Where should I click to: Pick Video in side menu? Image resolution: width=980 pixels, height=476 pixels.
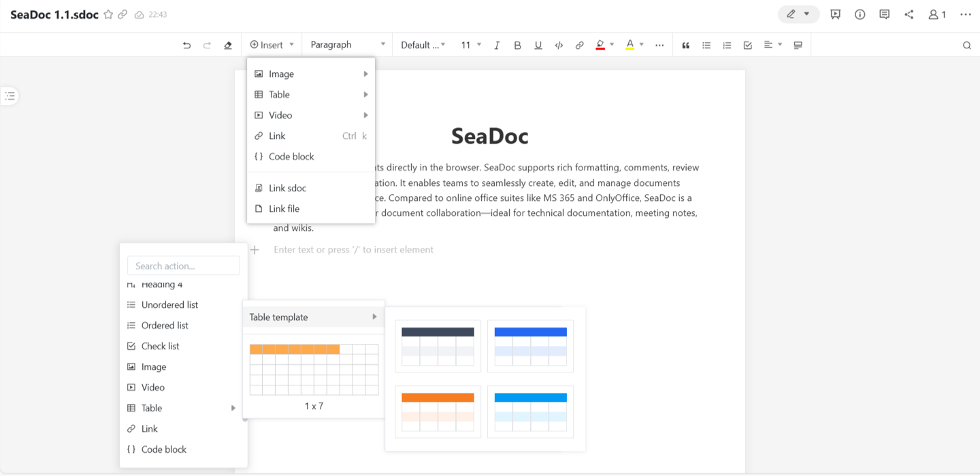coord(183,387)
